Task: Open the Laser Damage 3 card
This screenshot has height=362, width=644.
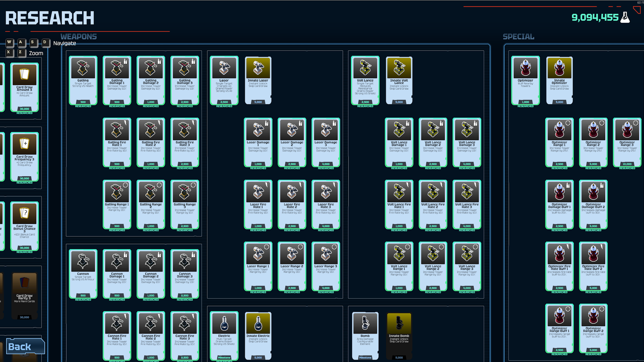Action: [326, 142]
